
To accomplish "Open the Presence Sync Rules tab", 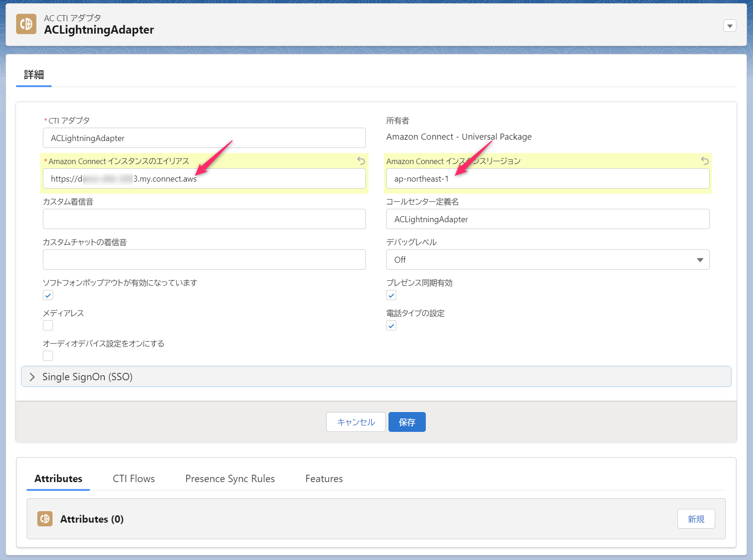I will 230,478.
